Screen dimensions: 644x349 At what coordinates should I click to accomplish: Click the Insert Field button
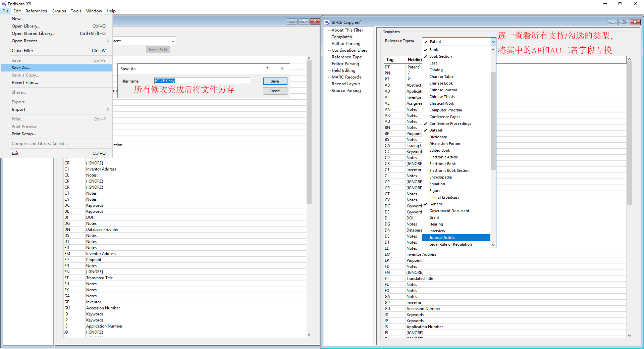(158, 50)
